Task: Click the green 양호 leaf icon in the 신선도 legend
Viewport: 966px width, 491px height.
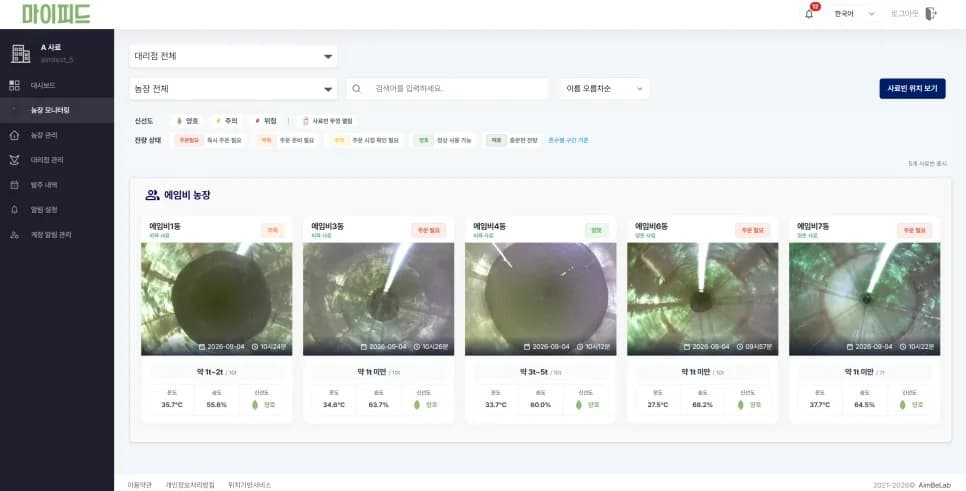Action: 179,121
